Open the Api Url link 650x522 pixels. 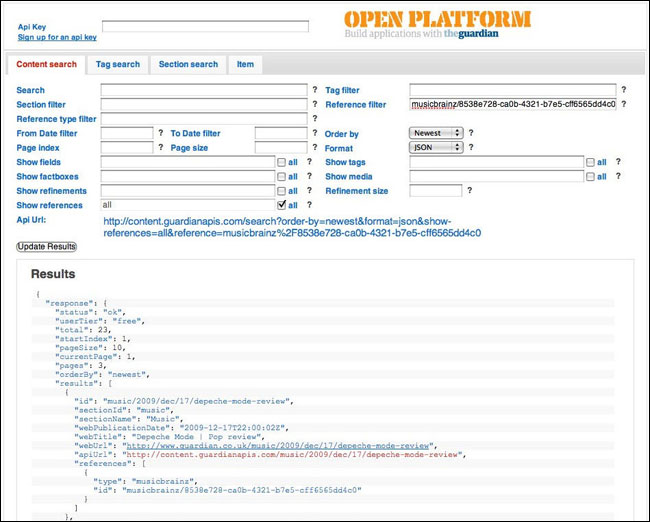(x=292, y=227)
